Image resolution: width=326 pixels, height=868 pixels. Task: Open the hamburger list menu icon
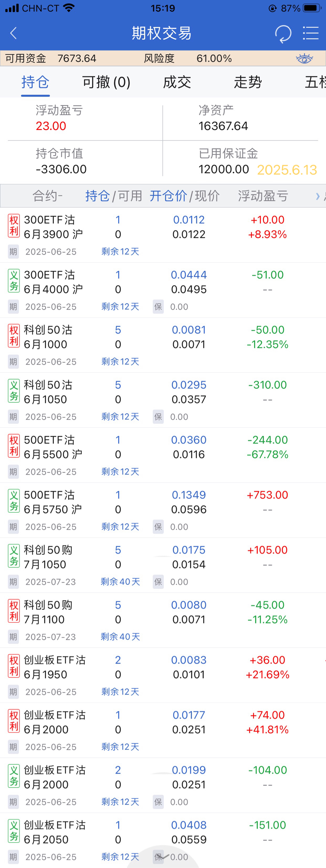310,33
